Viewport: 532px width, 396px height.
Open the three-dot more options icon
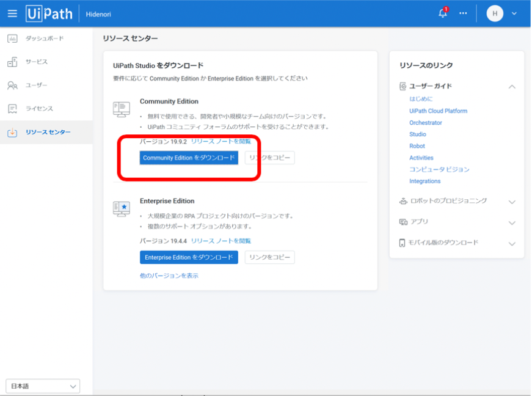(x=463, y=13)
